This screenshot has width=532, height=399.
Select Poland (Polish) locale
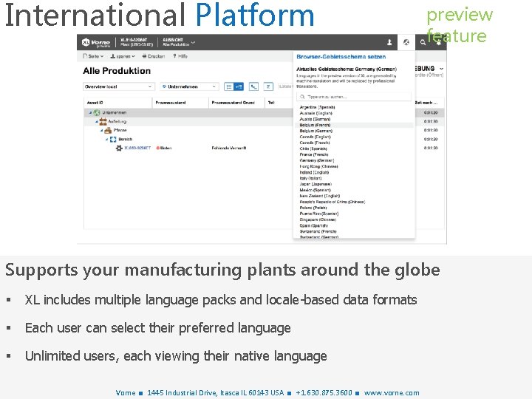pyautogui.click(x=313, y=208)
